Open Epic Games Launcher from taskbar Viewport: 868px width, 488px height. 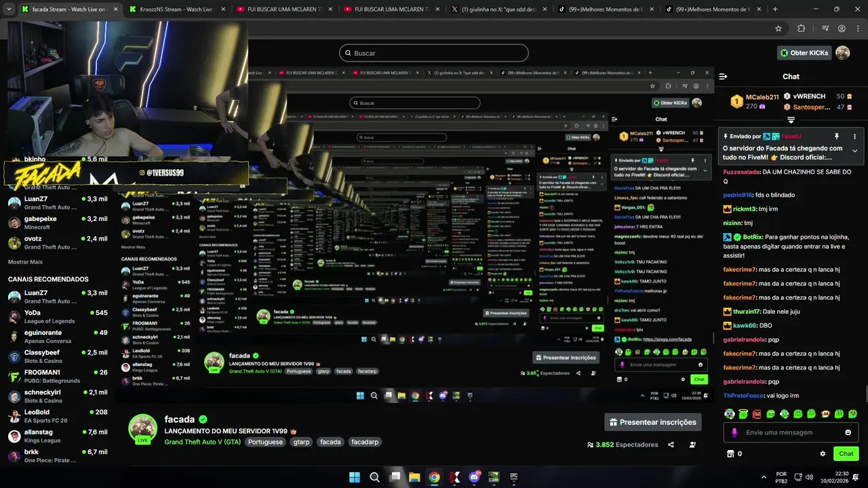(x=514, y=477)
